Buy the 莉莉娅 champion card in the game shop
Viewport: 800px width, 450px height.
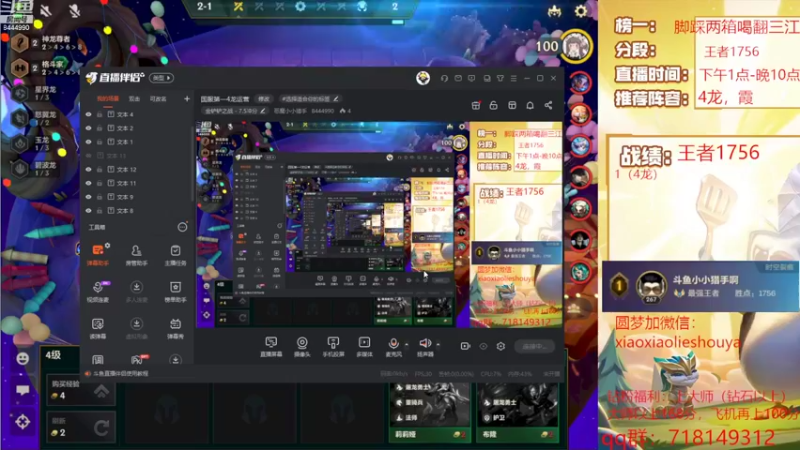pyautogui.click(x=430, y=411)
